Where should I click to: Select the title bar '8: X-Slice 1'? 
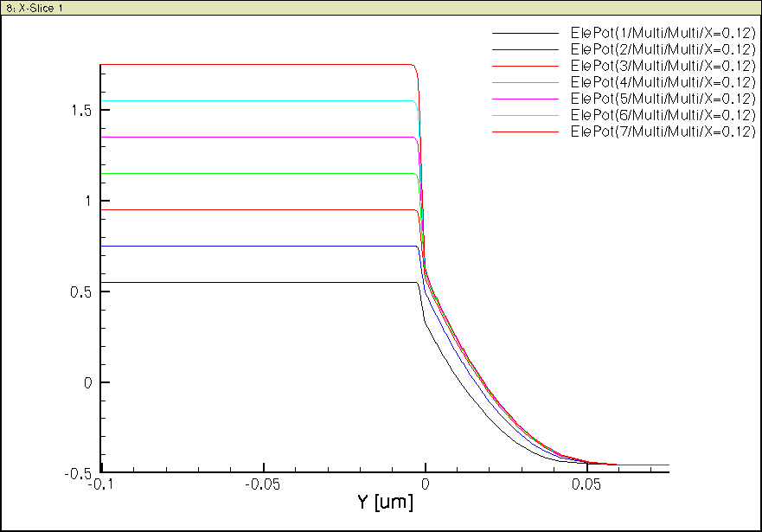click(x=381, y=8)
